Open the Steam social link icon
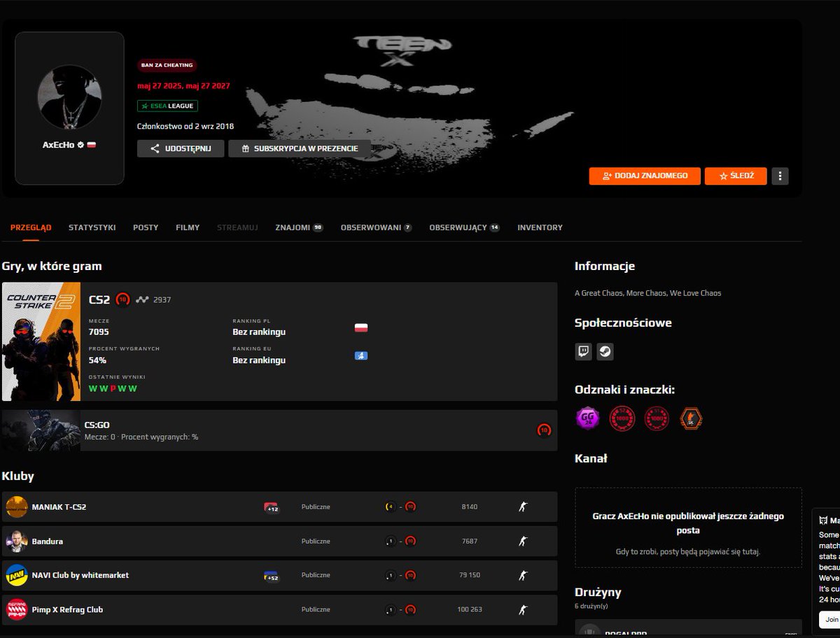The image size is (840, 638). point(605,351)
